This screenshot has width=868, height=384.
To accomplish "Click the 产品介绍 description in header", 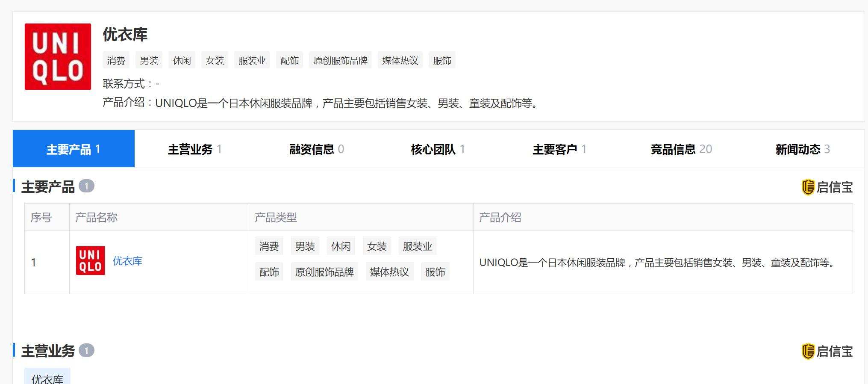I will point(321,103).
